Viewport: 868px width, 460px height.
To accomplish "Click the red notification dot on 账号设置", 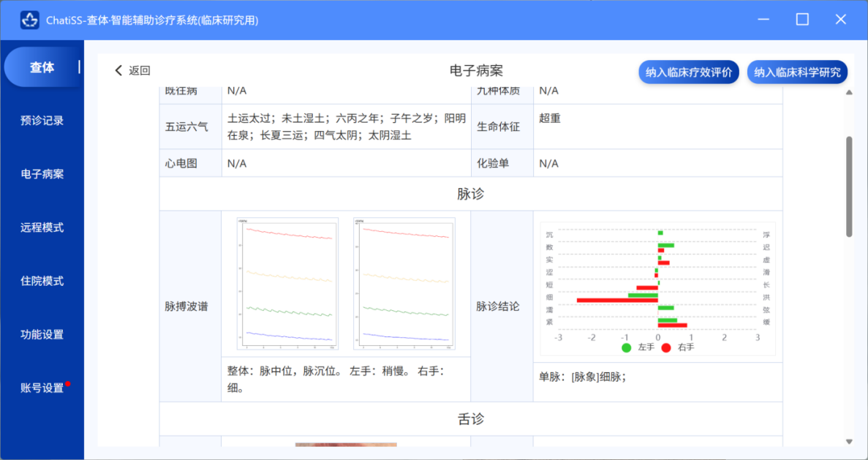I will pyautogui.click(x=67, y=384).
